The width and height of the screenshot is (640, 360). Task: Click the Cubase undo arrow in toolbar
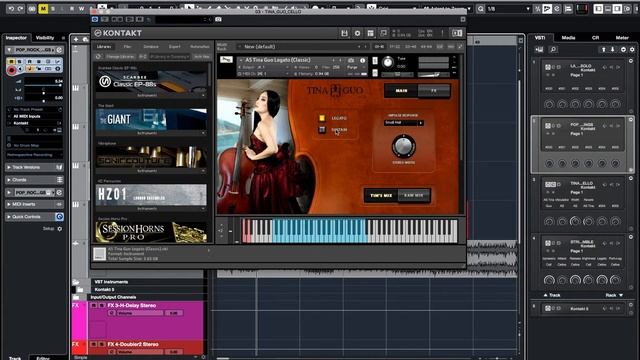(x=11, y=9)
